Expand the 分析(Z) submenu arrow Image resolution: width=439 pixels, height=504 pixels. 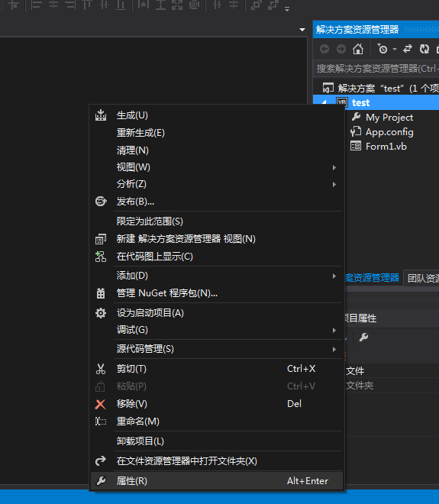coord(334,184)
